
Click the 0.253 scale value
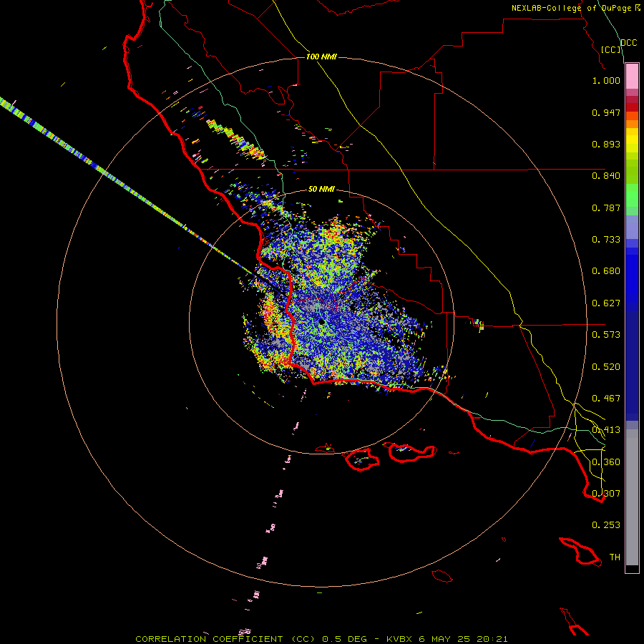(x=606, y=525)
